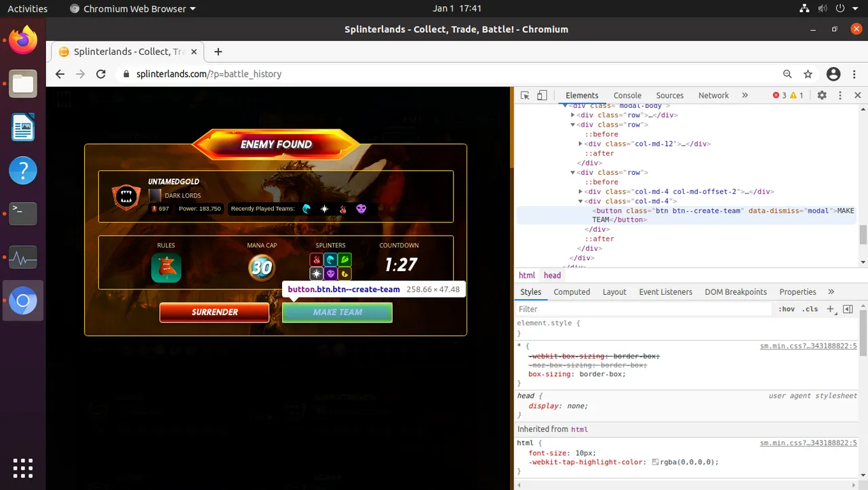Open the DOM Breakpoints tab
The height and width of the screenshot is (490, 868).
pos(735,292)
